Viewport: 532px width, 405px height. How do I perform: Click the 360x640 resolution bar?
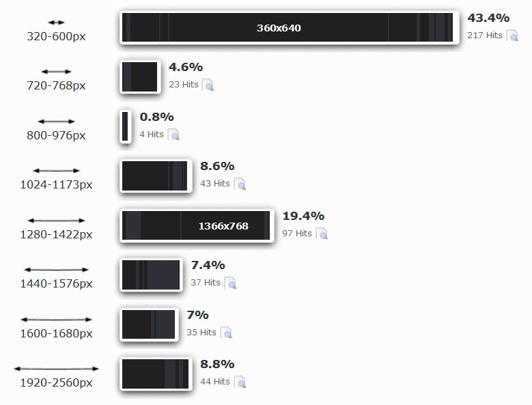coord(287,28)
